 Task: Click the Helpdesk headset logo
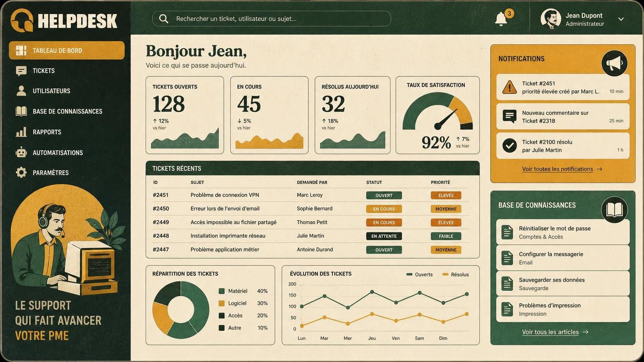click(22, 20)
